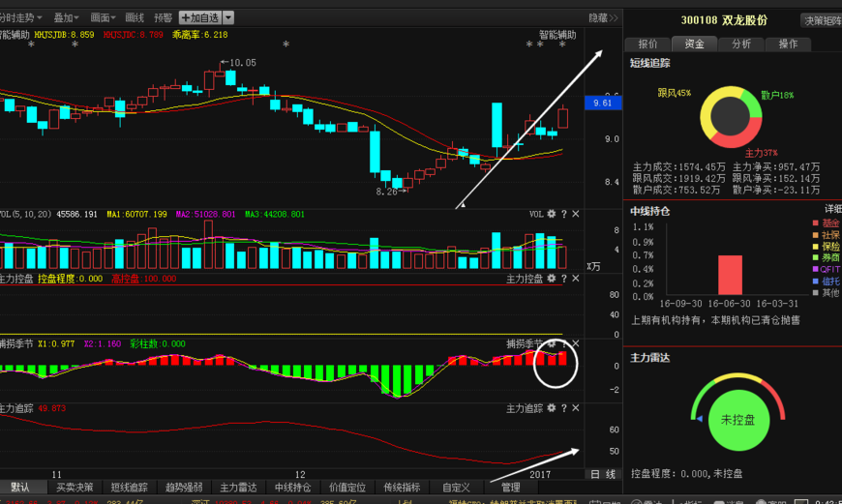Open the 预警 alert option
Screen dimensions: 842x504
coord(164,17)
